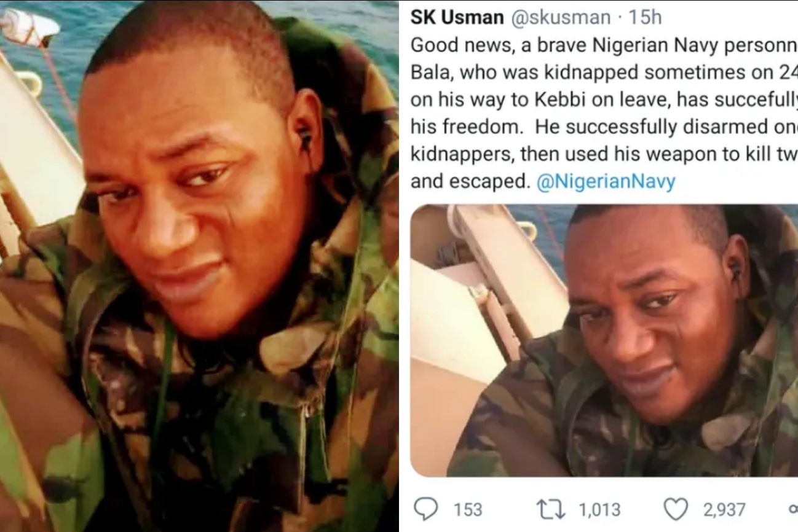Like the tweet with heart icon
The width and height of the screenshot is (798, 532).
[x=675, y=509]
